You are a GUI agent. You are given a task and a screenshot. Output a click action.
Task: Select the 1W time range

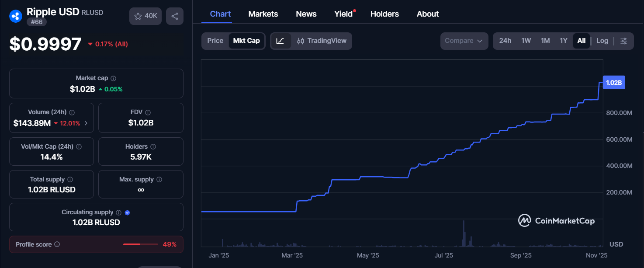[526, 41]
